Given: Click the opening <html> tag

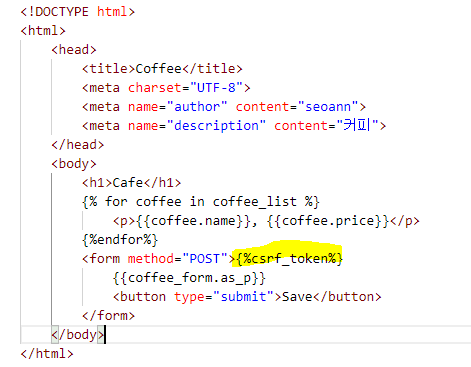Looking at the screenshot, I should [43, 31].
